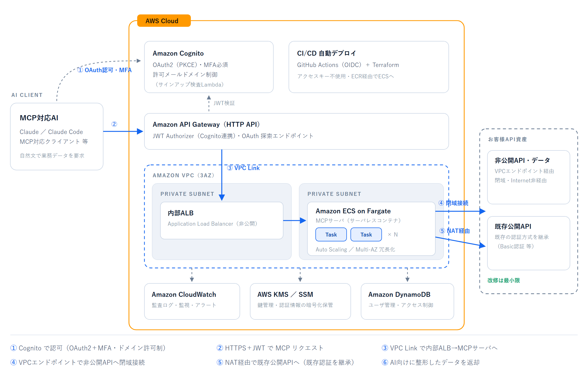
Task: Click legend item "⑥ AI向けに整形したデータを返却"
Action: [431, 362]
